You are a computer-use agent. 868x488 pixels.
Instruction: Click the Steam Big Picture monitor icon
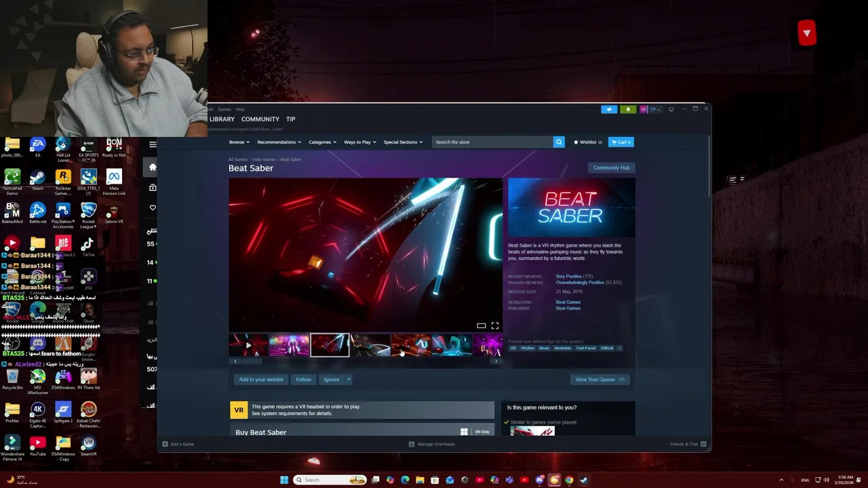pos(671,109)
